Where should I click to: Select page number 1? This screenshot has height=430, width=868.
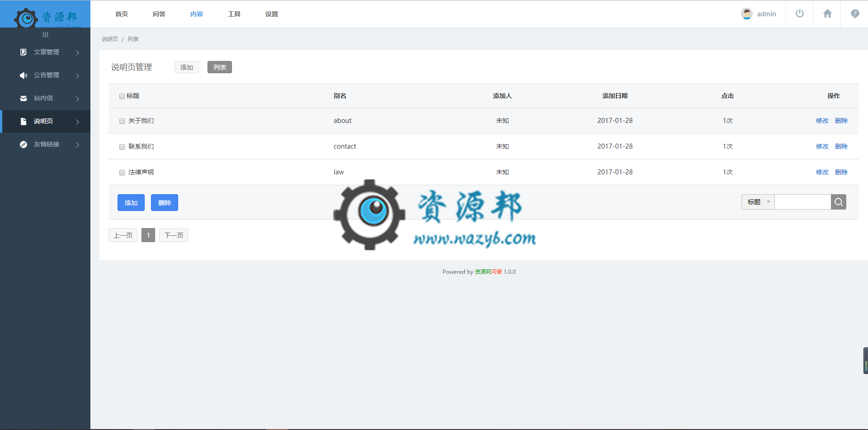click(148, 235)
